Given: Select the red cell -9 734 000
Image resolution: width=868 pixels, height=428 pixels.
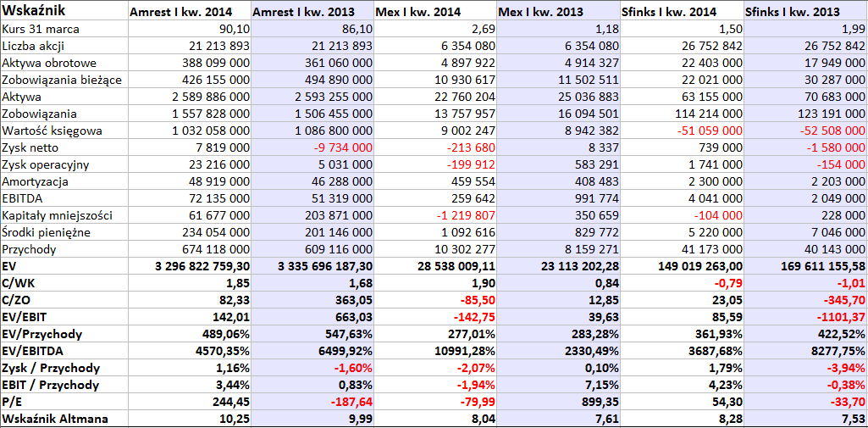Looking at the screenshot, I should pos(312,147).
